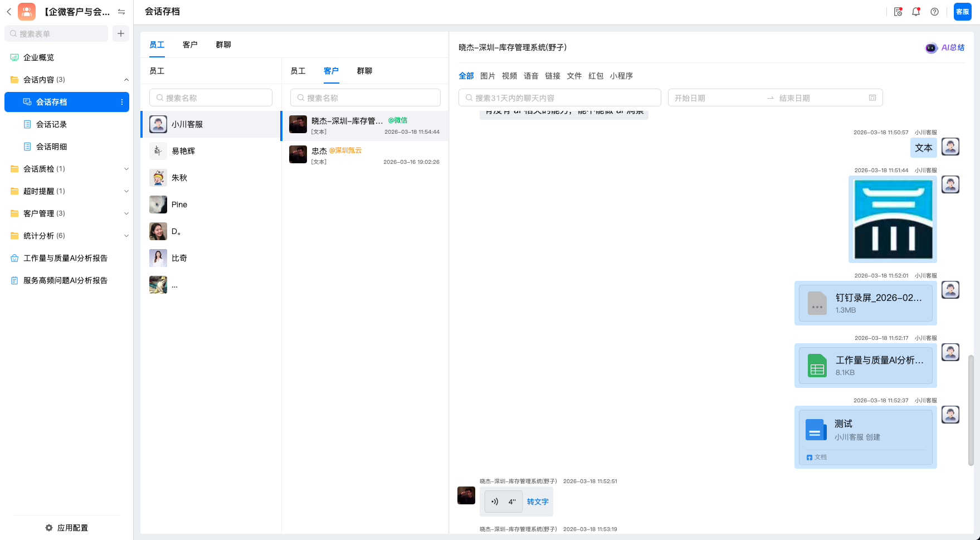Image resolution: width=980 pixels, height=540 pixels.
Task: Expand the 会话质检 folder
Action: click(126, 169)
